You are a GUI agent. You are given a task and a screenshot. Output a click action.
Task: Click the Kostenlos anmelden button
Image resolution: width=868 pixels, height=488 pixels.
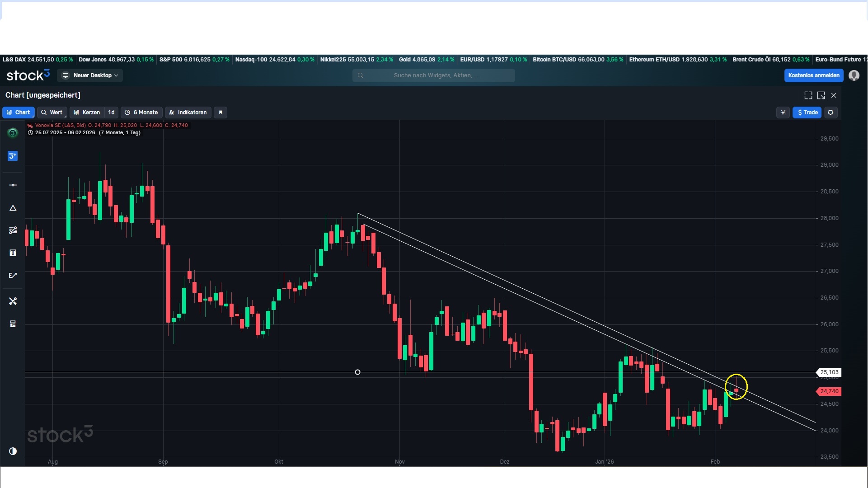(814, 75)
